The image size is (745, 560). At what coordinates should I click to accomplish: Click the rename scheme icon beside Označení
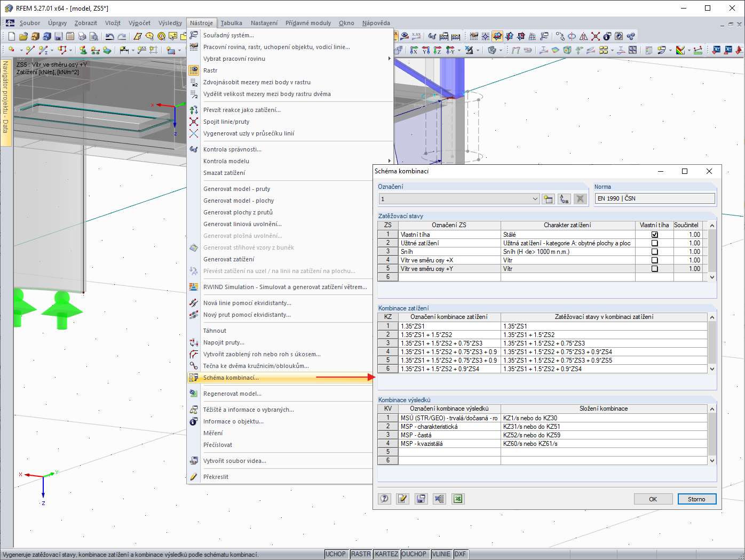[564, 199]
